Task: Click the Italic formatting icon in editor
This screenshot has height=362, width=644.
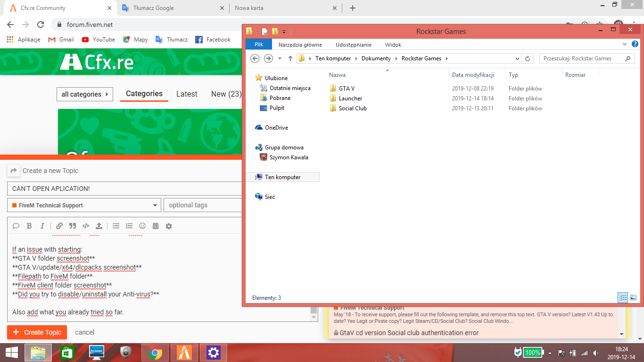Action: pyautogui.click(x=42, y=226)
